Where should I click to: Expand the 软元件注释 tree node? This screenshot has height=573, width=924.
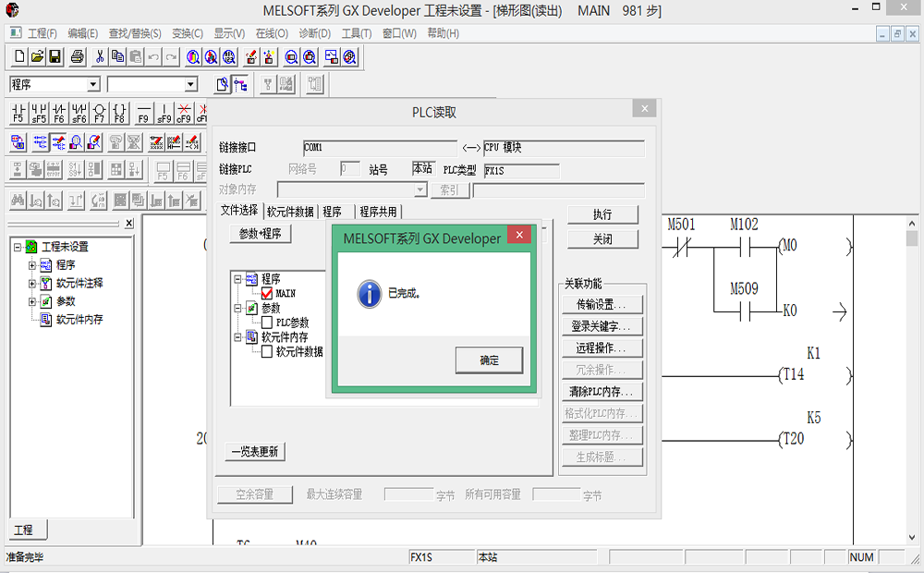[x=32, y=283]
